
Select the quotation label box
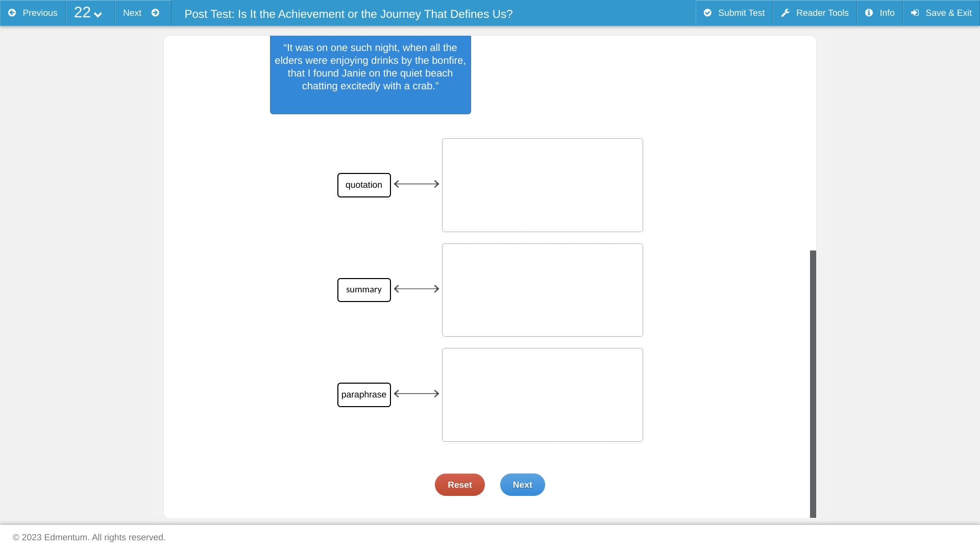pyautogui.click(x=364, y=185)
